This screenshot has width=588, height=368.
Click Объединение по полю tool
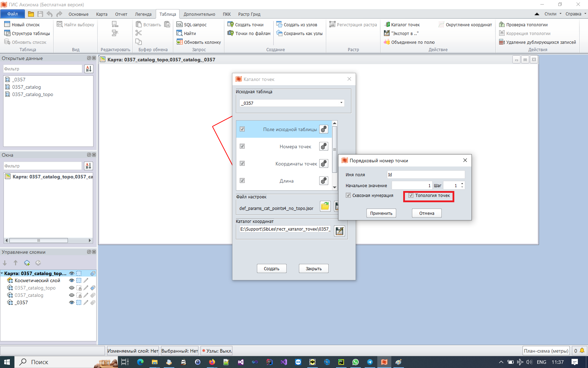(409, 42)
